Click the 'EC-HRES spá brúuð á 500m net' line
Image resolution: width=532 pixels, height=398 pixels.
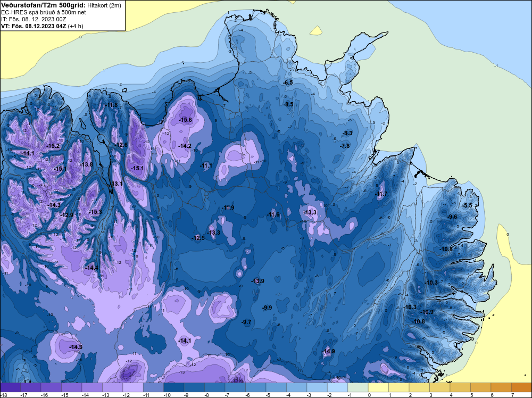pos(44,12)
